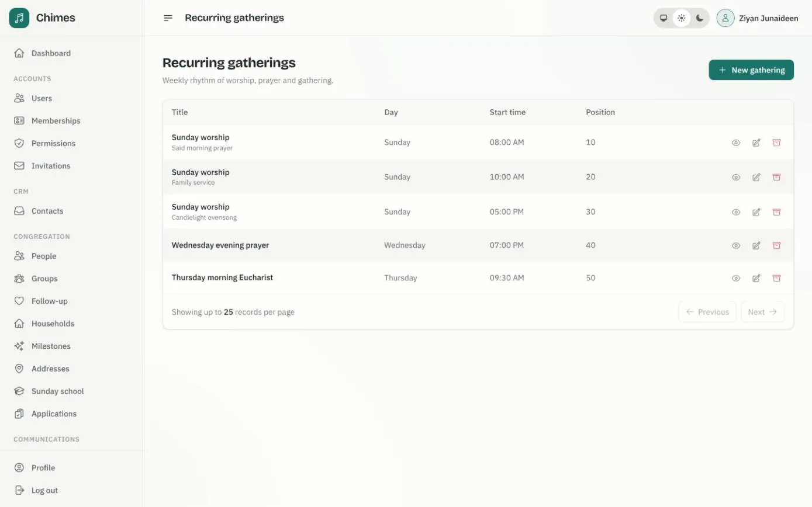Enable dark mode moon icon

(700, 18)
